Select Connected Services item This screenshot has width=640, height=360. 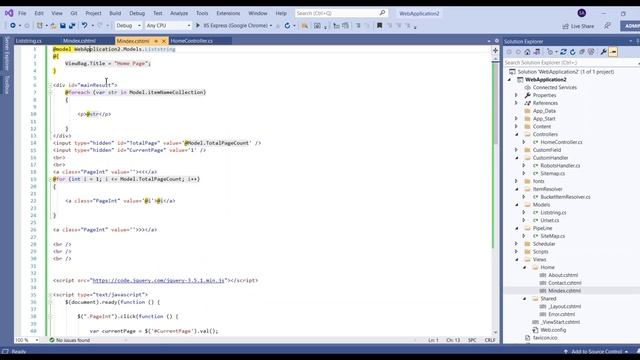coord(555,87)
